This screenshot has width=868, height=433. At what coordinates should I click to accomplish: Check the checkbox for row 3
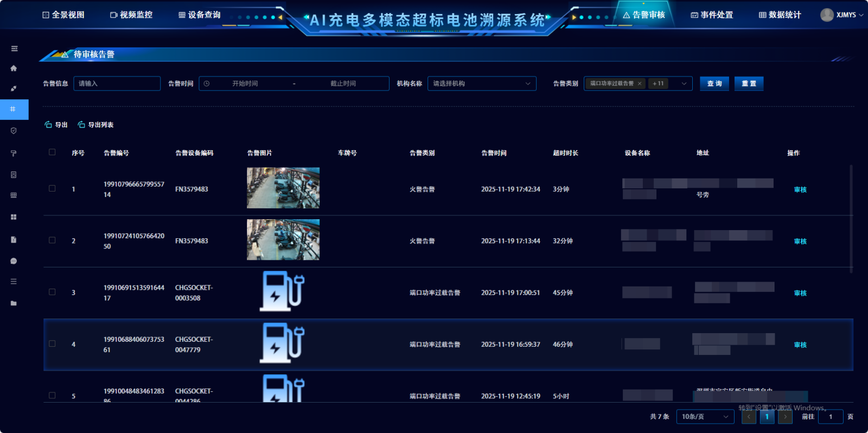point(52,292)
